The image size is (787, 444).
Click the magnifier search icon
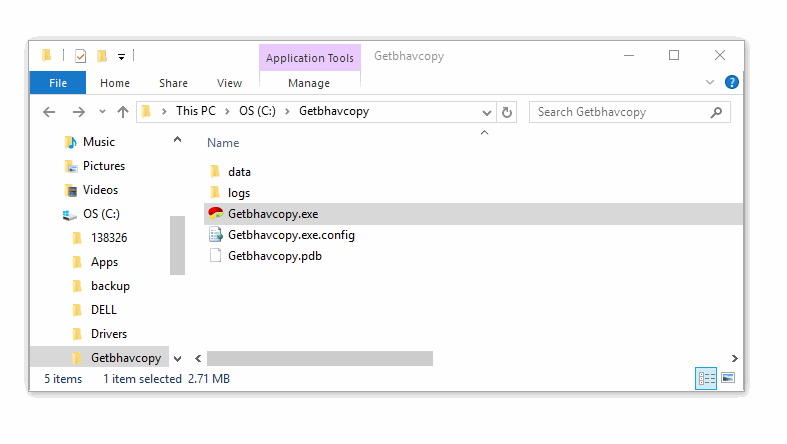(716, 112)
